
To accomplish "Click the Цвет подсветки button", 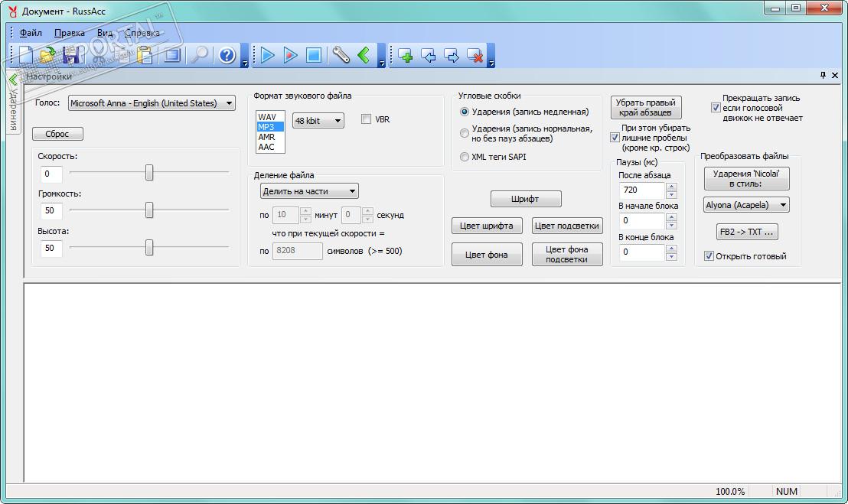I will click(x=567, y=226).
